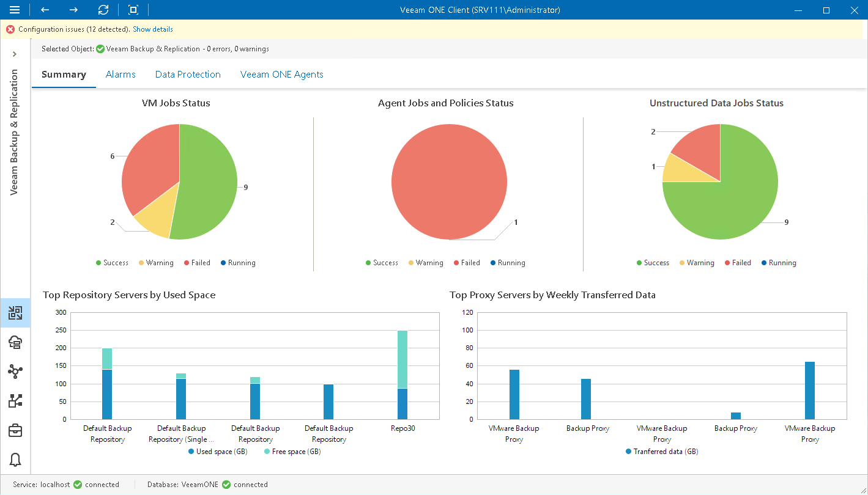Image resolution: width=868 pixels, height=495 pixels.
Task: Open the Alarms bell icon in the sidebar
Action: point(15,460)
